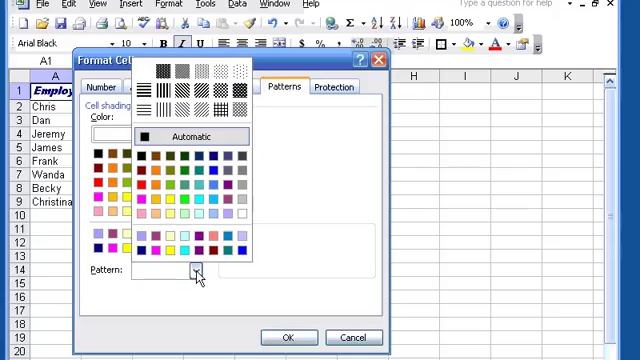Open the Zoom 100% dropdown arrow

point(488,23)
